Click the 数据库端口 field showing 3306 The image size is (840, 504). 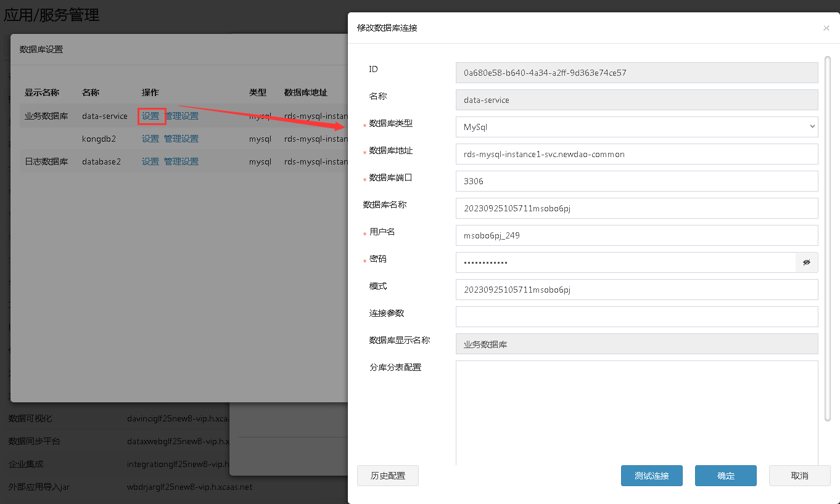pyautogui.click(x=636, y=181)
